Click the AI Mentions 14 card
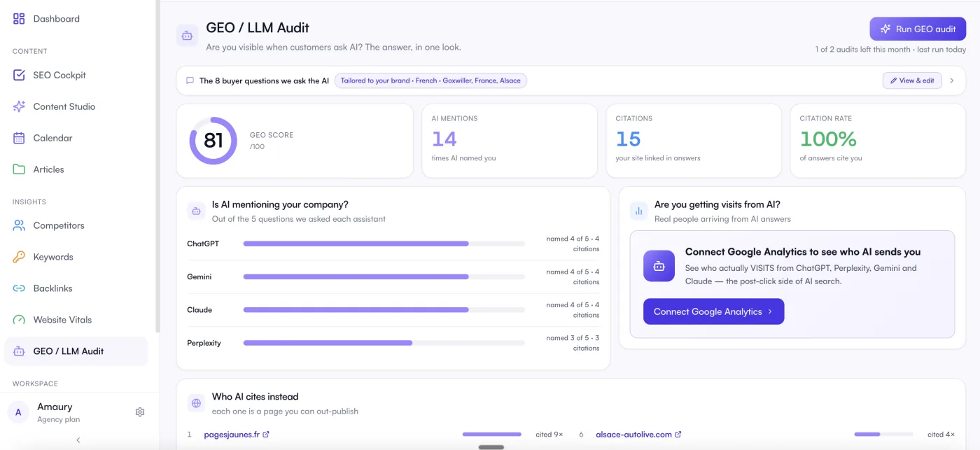Image resolution: width=980 pixels, height=450 pixels. pos(510,141)
